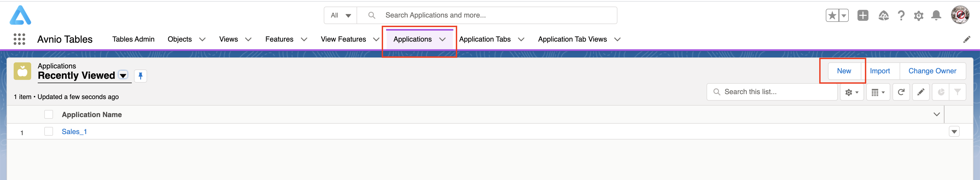
Task: Click the Favorites star icon
Action: click(x=832, y=16)
